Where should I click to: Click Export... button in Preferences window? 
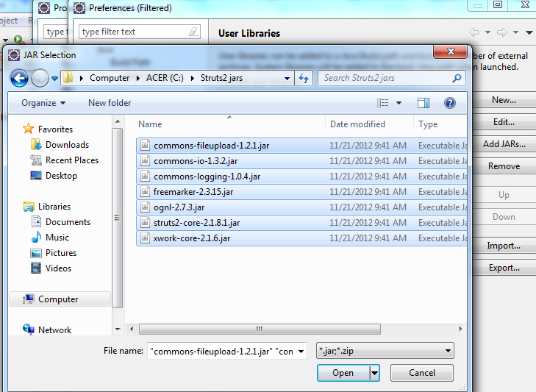[504, 268]
